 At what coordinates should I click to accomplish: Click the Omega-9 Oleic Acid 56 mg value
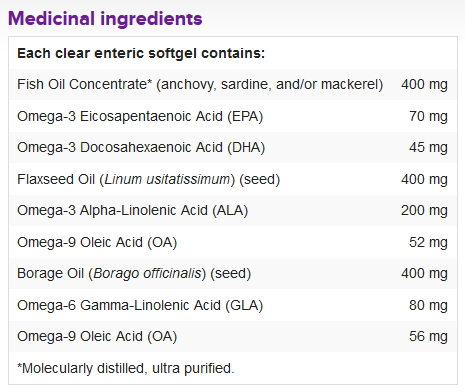pyautogui.click(x=428, y=336)
